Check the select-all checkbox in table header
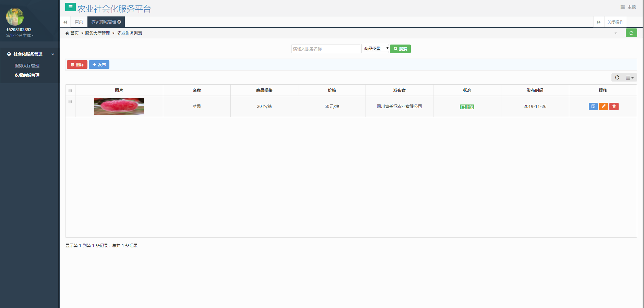The image size is (644, 308). [x=70, y=91]
